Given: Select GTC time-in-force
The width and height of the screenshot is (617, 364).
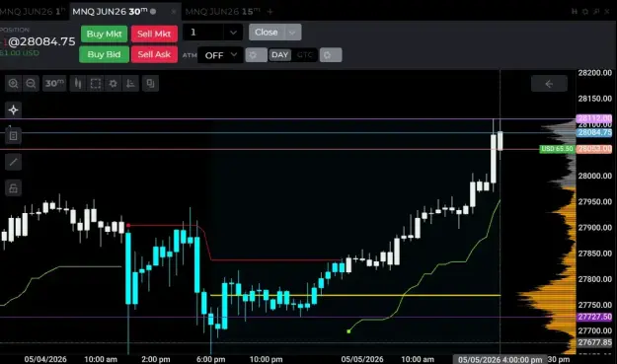Looking at the screenshot, I should 305,55.
